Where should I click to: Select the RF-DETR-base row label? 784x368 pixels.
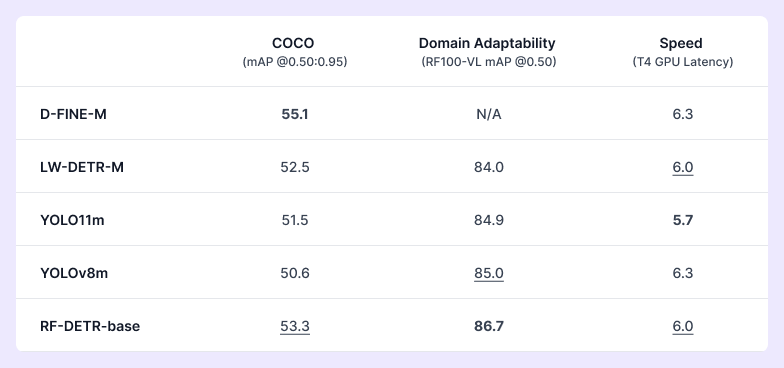click(x=90, y=326)
